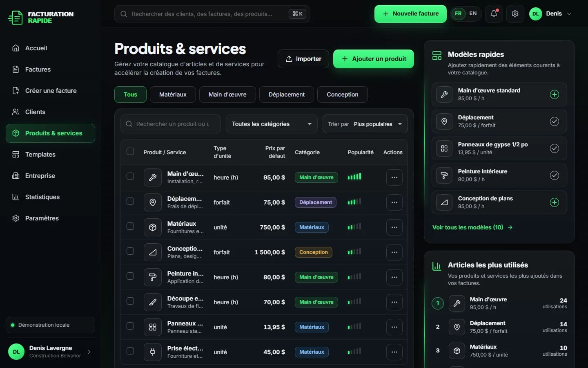Click the checkmark on the Peinture intérieure model
This screenshot has width=588, height=368.
point(554,175)
